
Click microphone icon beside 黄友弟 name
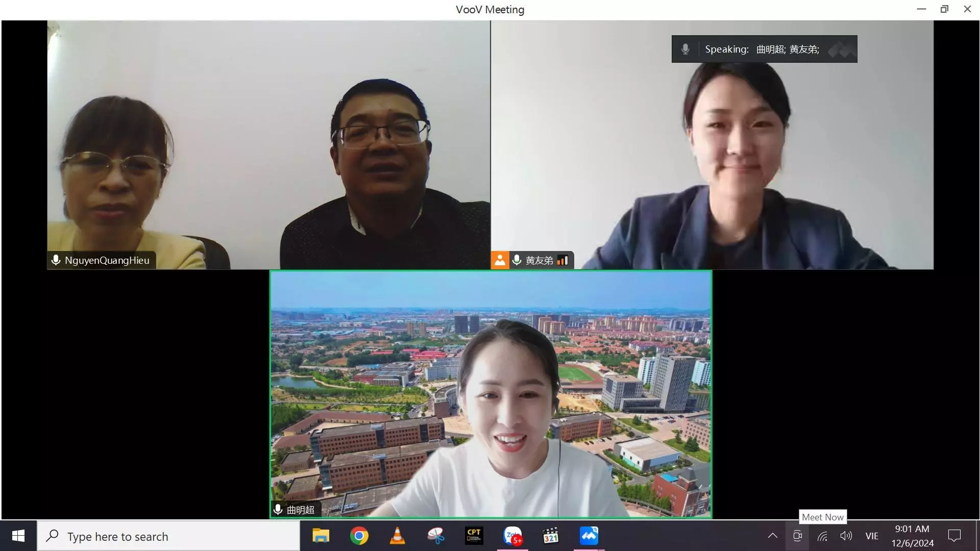(517, 260)
